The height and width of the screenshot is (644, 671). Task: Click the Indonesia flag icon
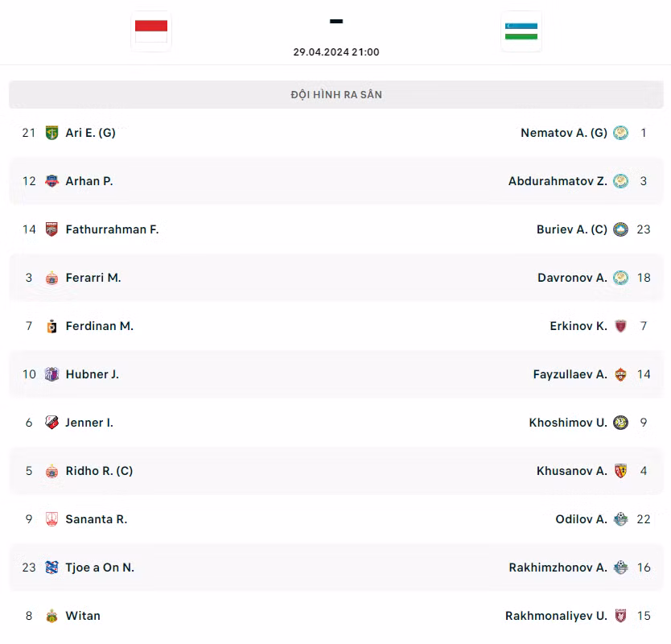coord(150,31)
